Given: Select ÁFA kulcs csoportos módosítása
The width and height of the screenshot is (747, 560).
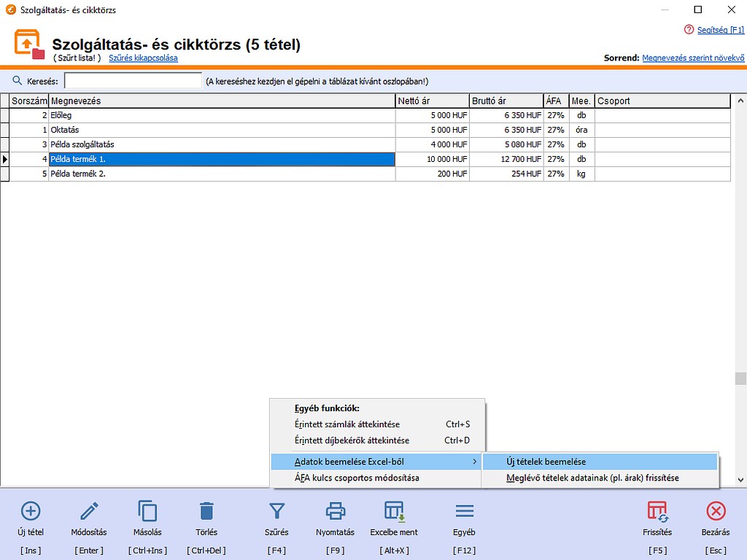Looking at the screenshot, I should [x=357, y=478].
